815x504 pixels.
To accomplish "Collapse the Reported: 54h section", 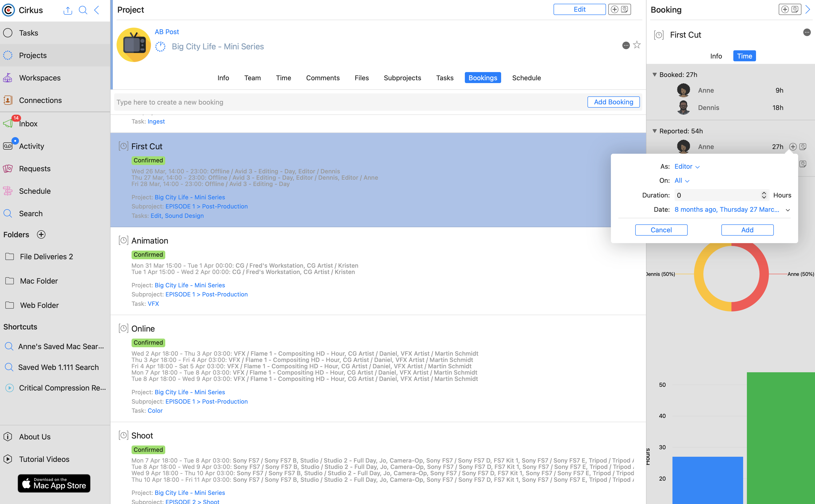I will click(654, 131).
